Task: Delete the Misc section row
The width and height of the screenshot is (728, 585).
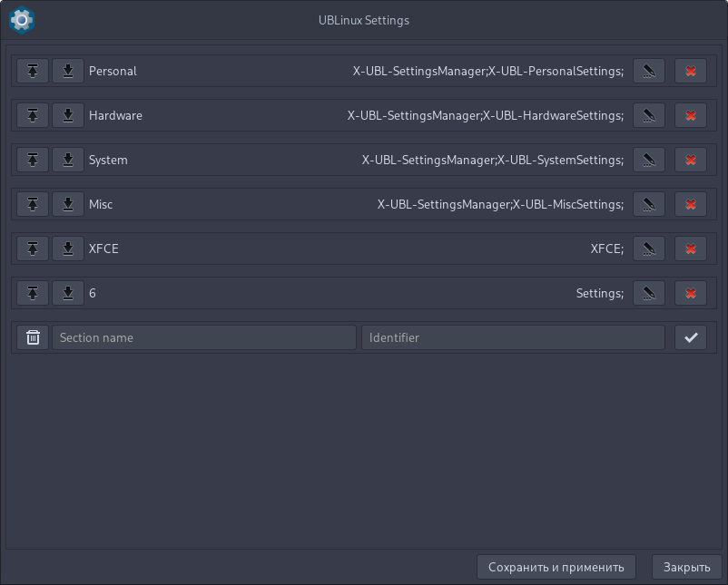Action: [x=691, y=204]
